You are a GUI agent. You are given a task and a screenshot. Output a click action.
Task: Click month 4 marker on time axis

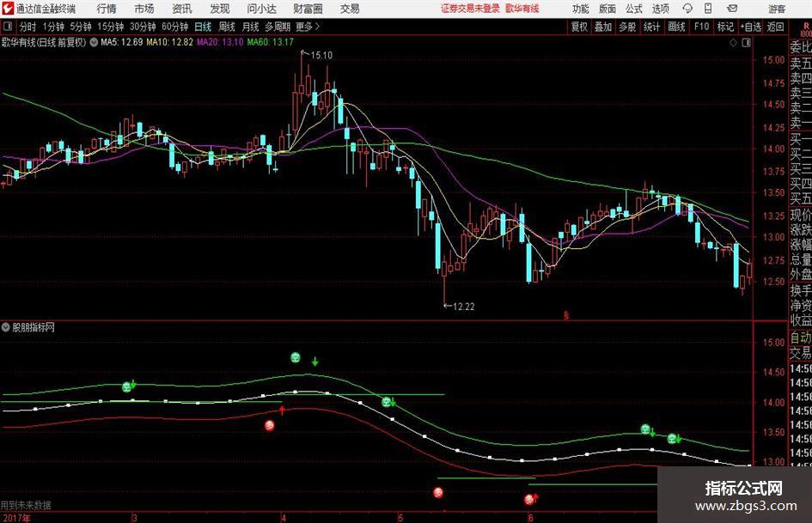pos(284,518)
